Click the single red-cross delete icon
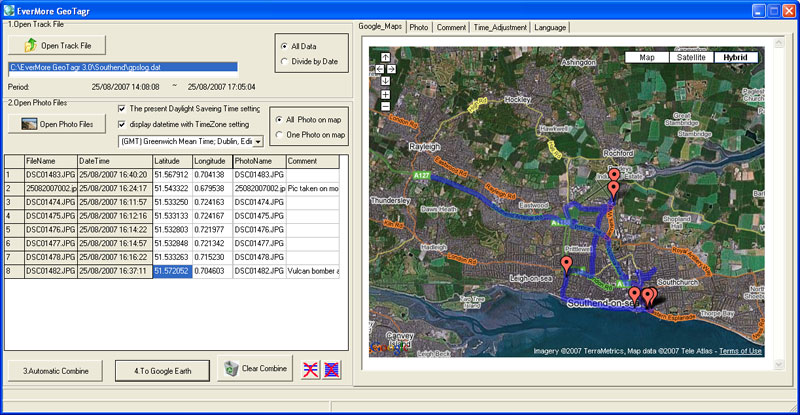The width and height of the screenshot is (800, 415). [310, 370]
